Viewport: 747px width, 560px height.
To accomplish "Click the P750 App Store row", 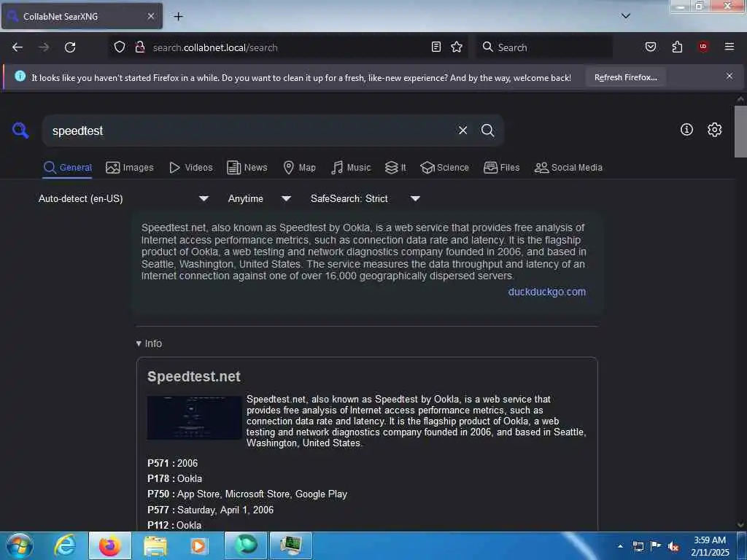I will click(x=247, y=494).
